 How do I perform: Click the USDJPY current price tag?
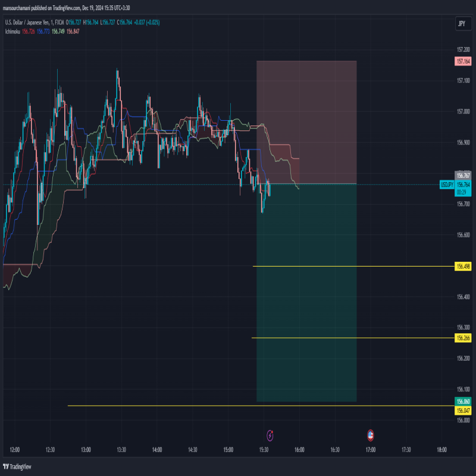447,185
